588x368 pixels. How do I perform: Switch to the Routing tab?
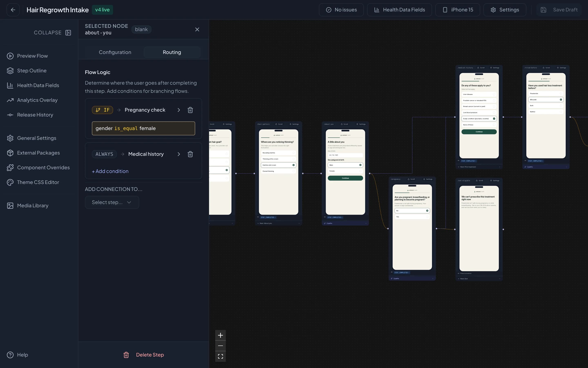pos(172,52)
